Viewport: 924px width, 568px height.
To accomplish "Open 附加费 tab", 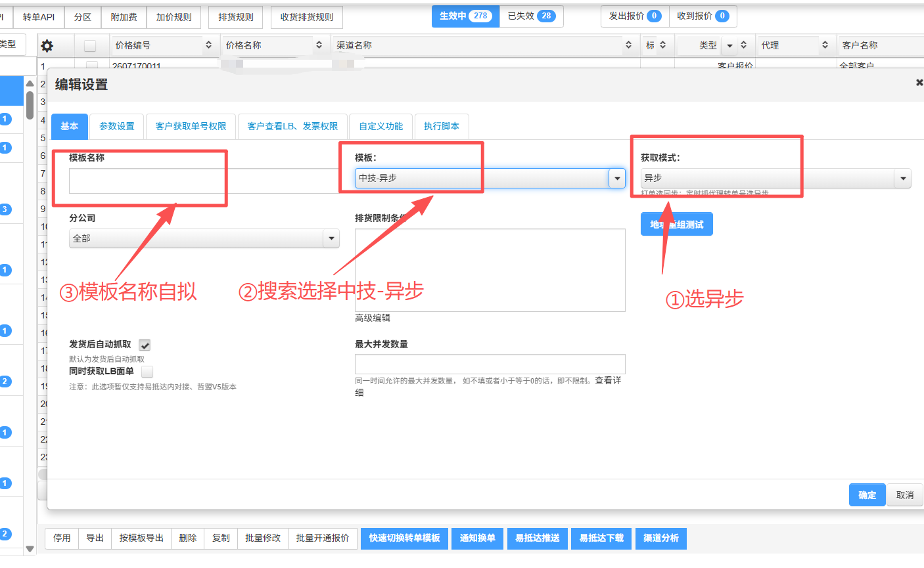I will click(x=124, y=17).
